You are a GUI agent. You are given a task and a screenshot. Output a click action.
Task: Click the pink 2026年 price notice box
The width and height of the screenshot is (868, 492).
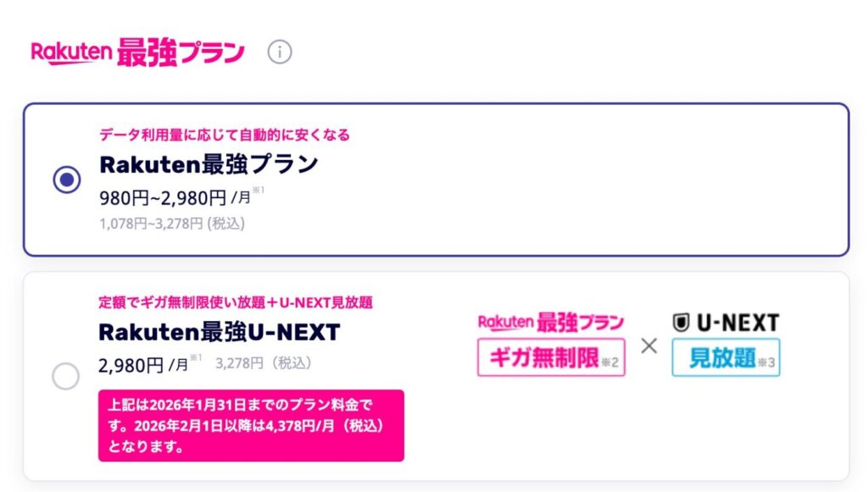(251, 425)
